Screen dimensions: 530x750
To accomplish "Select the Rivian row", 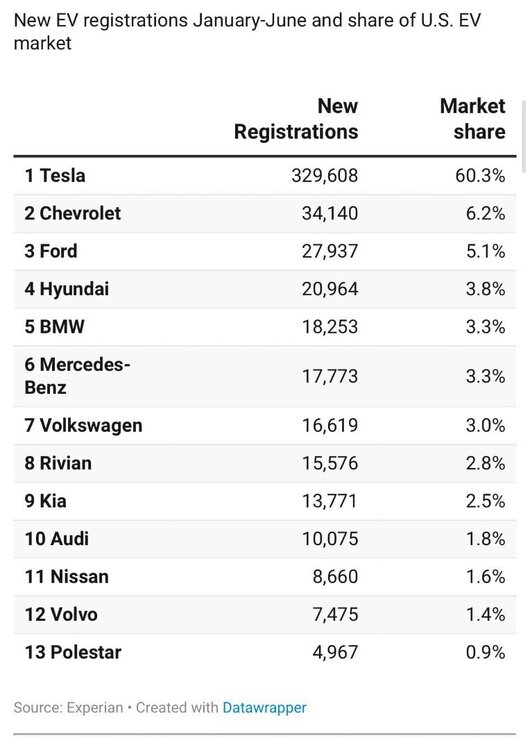I will pos(265,463).
